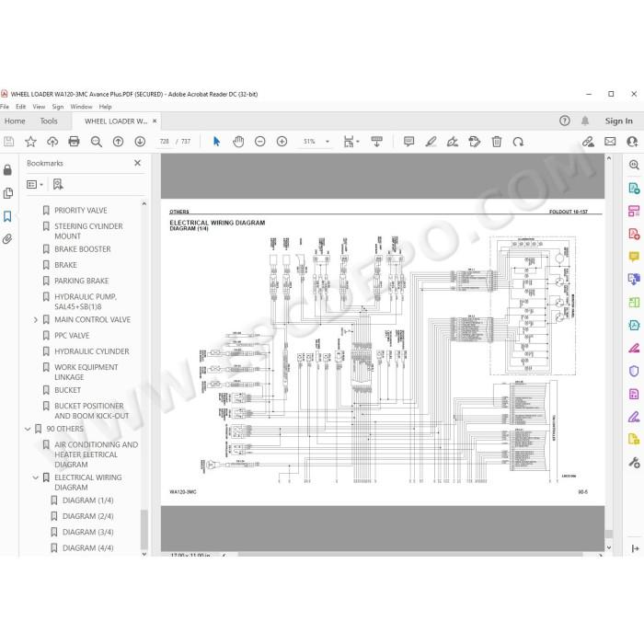Select the Hand pan tool
Screen dimensions: 644x644
pyautogui.click(x=238, y=142)
